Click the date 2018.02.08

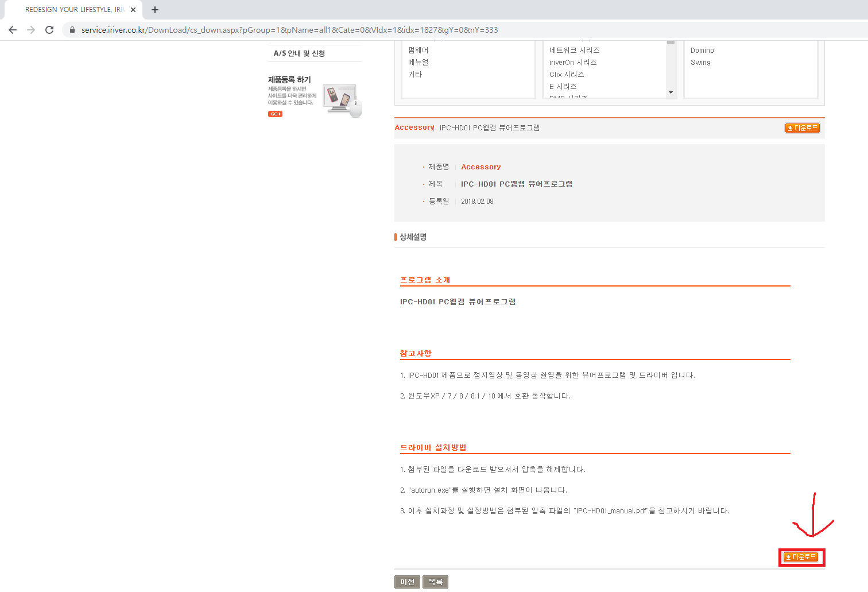(x=477, y=202)
